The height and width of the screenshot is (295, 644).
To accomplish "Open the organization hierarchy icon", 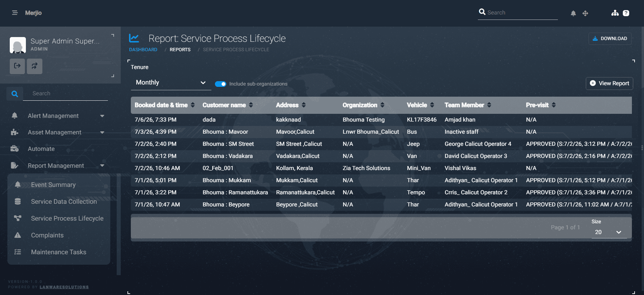I will click(x=615, y=13).
